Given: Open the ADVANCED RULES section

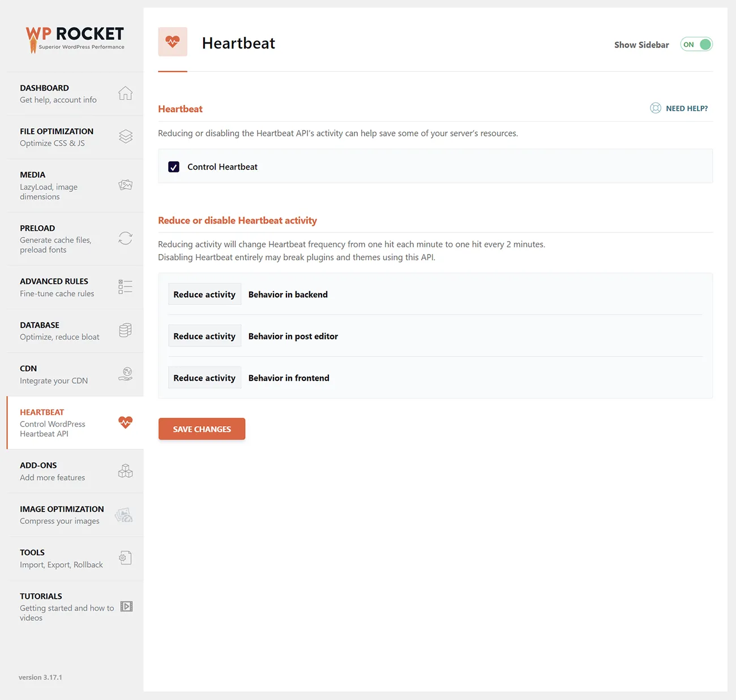Looking at the screenshot, I should 75,287.
